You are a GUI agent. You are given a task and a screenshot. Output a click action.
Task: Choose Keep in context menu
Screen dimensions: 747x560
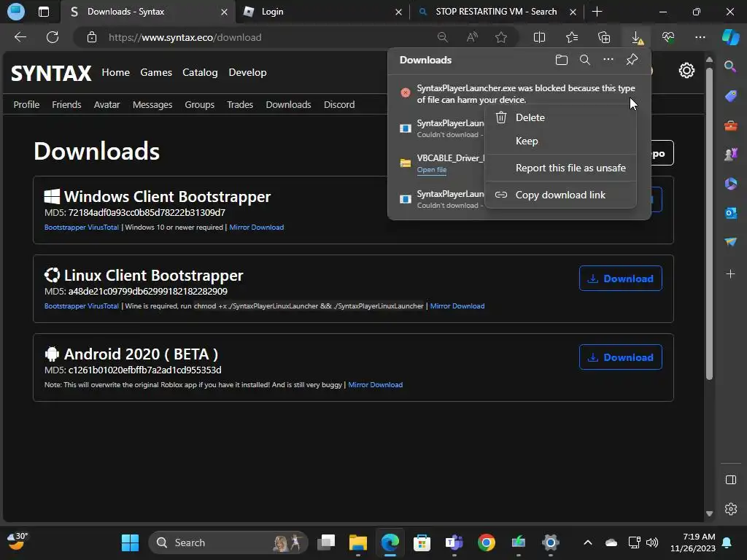click(x=560, y=141)
